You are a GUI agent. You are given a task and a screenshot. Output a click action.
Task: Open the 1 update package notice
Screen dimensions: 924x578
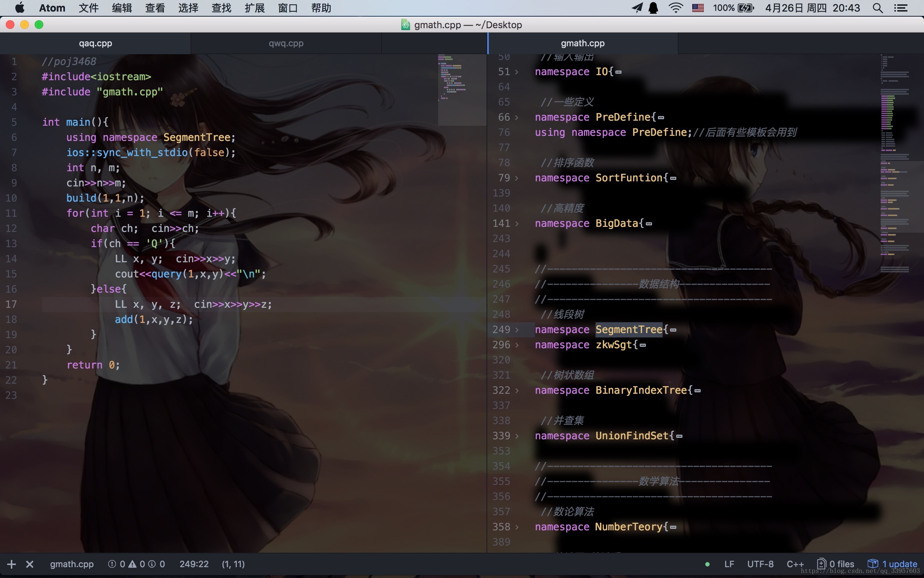[x=892, y=564]
